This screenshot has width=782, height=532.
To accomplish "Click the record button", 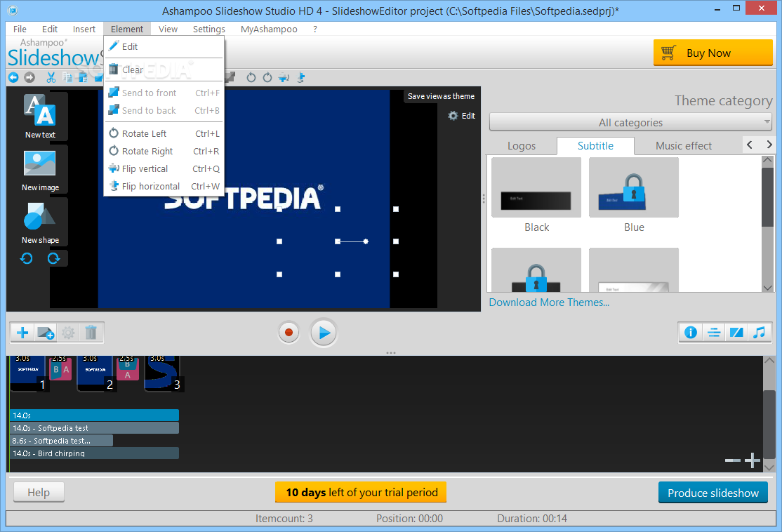I will pyautogui.click(x=289, y=333).
